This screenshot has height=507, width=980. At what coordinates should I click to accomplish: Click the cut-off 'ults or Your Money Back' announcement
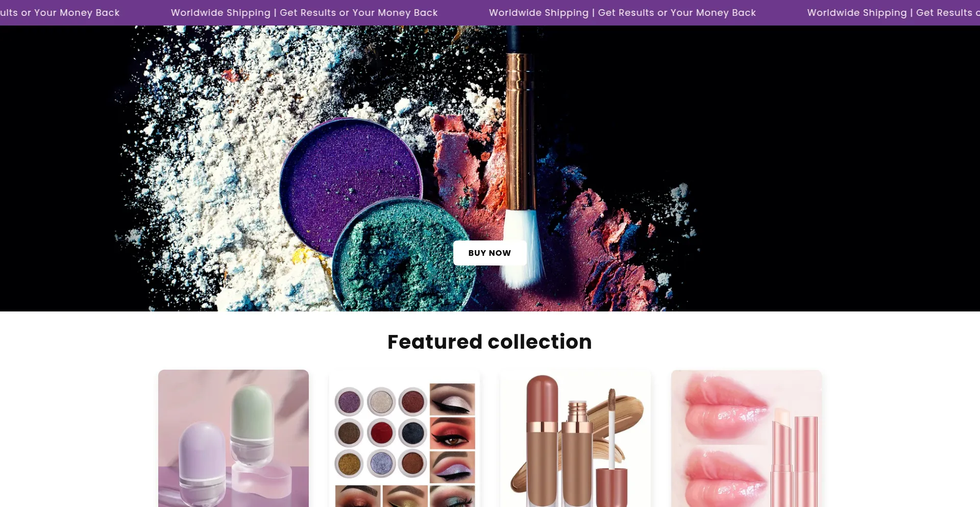pyautogui.click(x=60, y=13)
